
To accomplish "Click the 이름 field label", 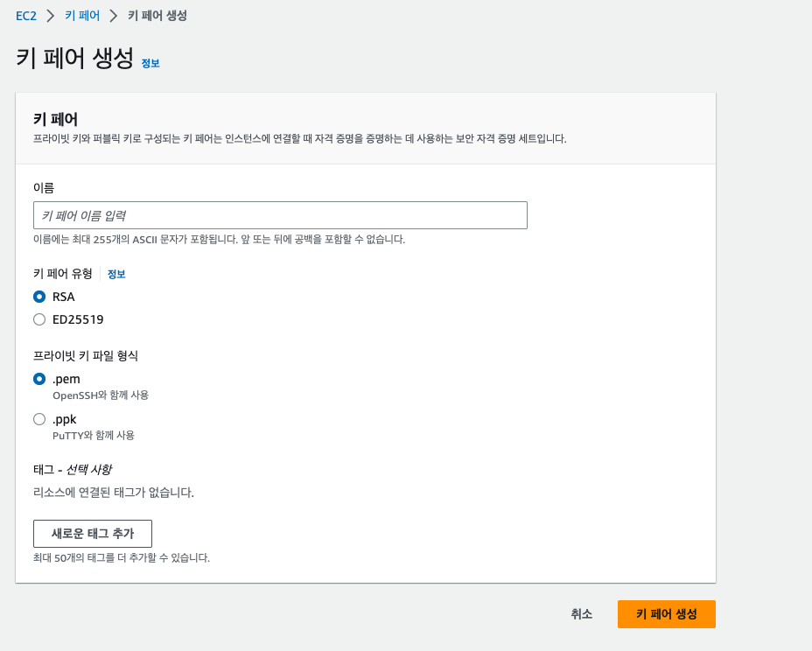I will 44,187.
